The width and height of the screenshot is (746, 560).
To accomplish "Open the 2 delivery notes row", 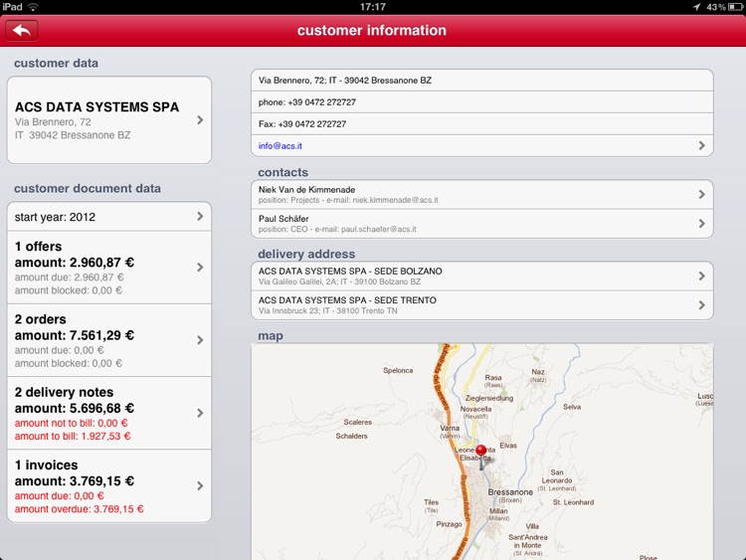I will tap(109, 414).
